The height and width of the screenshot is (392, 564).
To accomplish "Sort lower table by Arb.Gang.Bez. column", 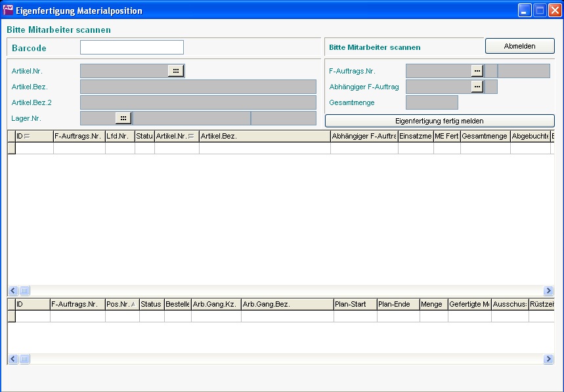I will point(287,305).
